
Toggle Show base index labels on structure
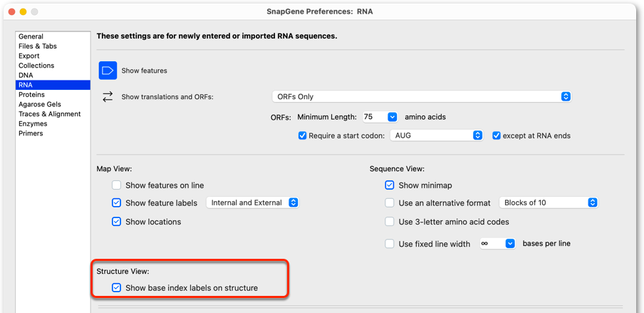pyautogui.click(x=117, y=288)
